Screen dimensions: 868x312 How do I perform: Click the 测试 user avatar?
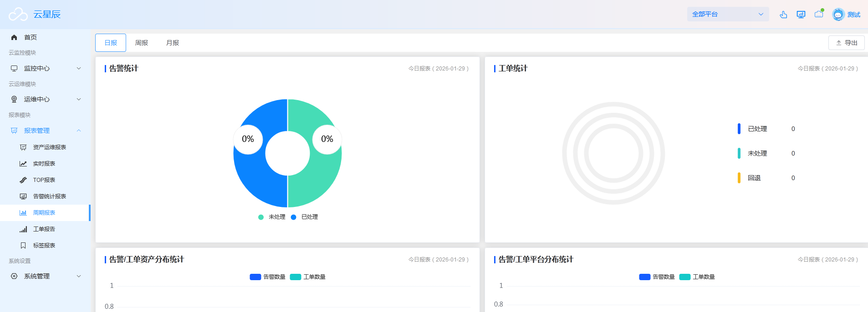(838, 15)
